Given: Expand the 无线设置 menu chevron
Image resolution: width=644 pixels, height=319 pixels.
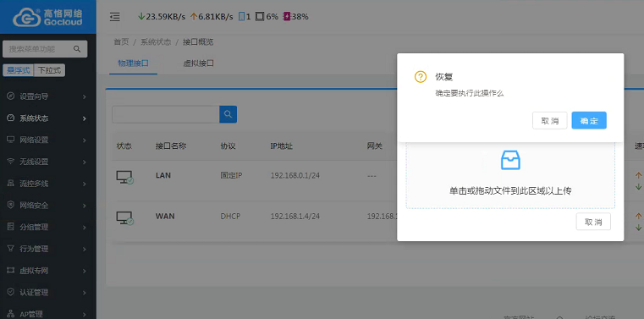Looking at the screenshot, I should [84, 162].
